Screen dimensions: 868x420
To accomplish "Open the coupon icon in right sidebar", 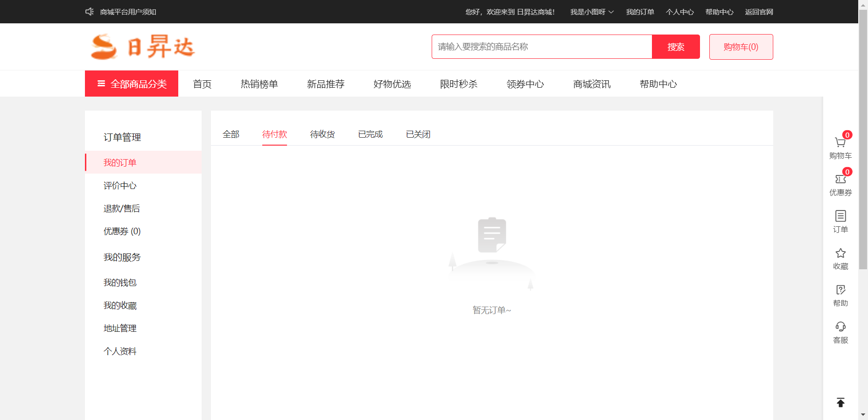I will tap(840, 180).
